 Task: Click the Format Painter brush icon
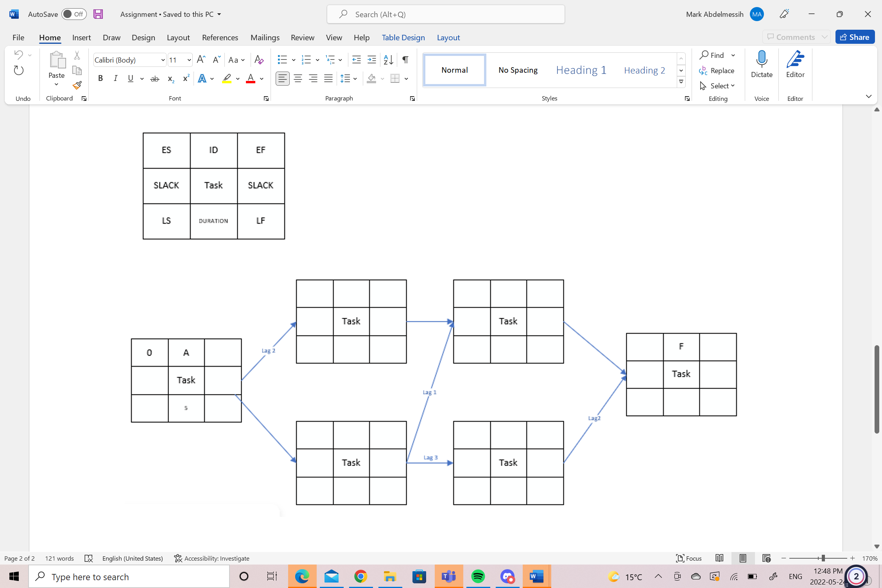pos(77,85)
